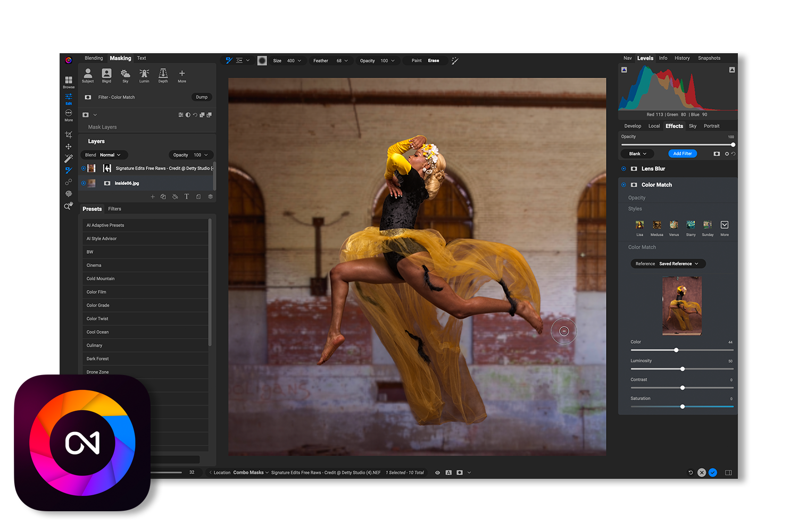The width and height of the screenshot is (798, 532).
Task: Select the Subject mask tool
Action: [x=88, y=75]
